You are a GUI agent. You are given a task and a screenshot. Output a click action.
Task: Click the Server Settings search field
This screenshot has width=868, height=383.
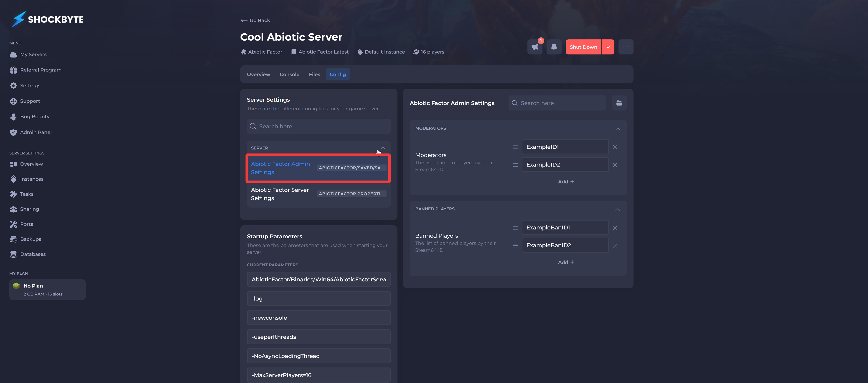click(x=318, y=126)
